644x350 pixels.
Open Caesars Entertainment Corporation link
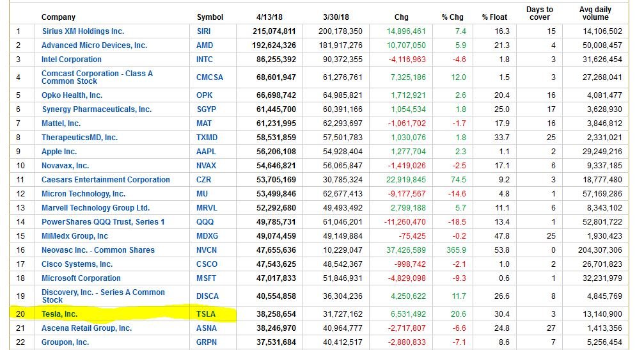tap(106, 180)
